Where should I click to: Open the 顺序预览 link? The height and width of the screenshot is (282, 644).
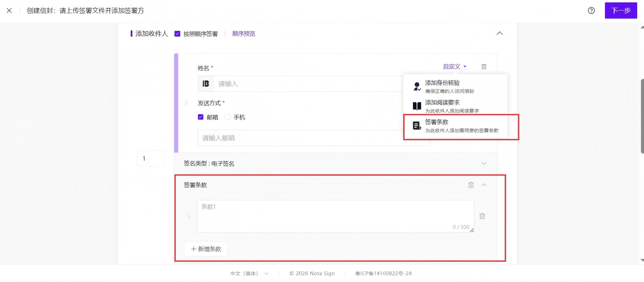[243, 34]
